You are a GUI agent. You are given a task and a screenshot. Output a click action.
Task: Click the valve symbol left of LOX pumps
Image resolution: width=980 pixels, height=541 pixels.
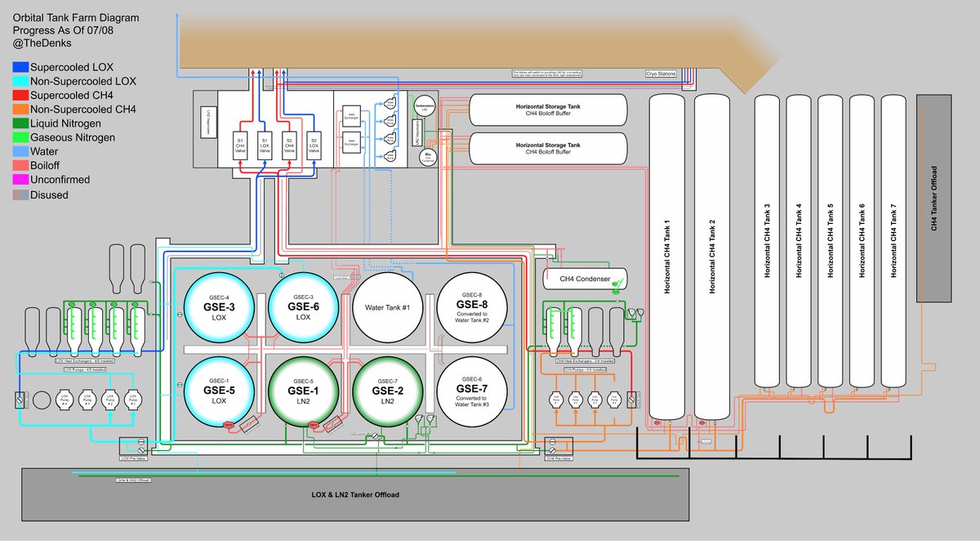click(20, 400)
